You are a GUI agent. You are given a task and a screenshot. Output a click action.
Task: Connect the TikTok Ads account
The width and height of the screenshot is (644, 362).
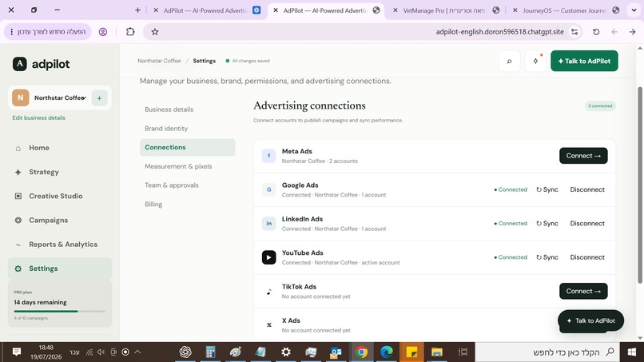click(583, 291)
